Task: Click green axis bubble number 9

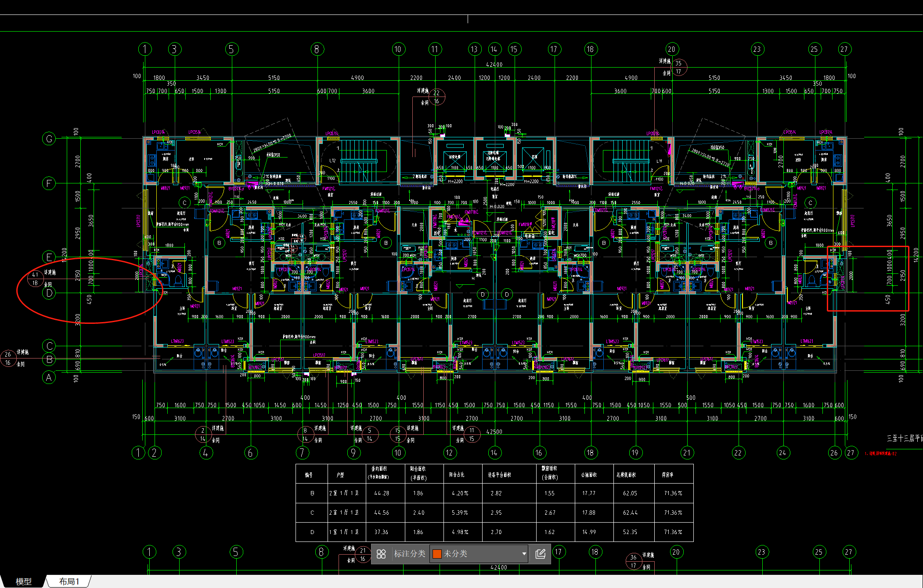Action: pyautogui.click(x=353, y=453)
